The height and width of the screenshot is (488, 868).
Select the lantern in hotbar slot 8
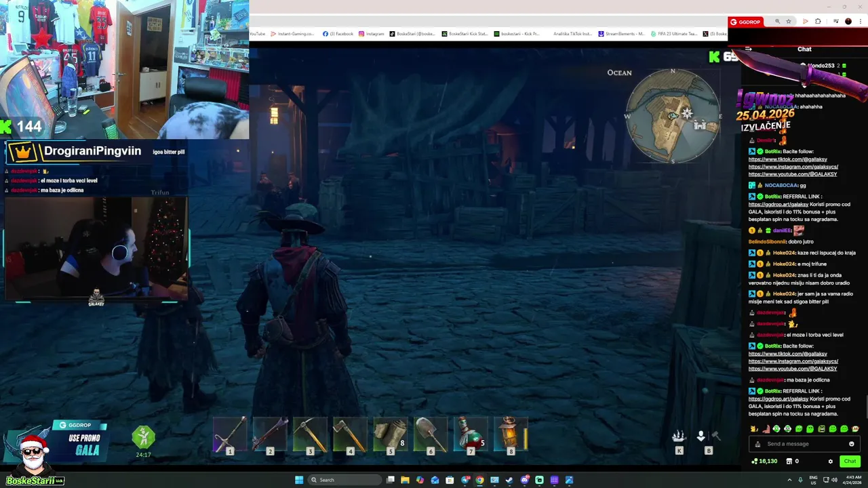[x=511, y=435]
